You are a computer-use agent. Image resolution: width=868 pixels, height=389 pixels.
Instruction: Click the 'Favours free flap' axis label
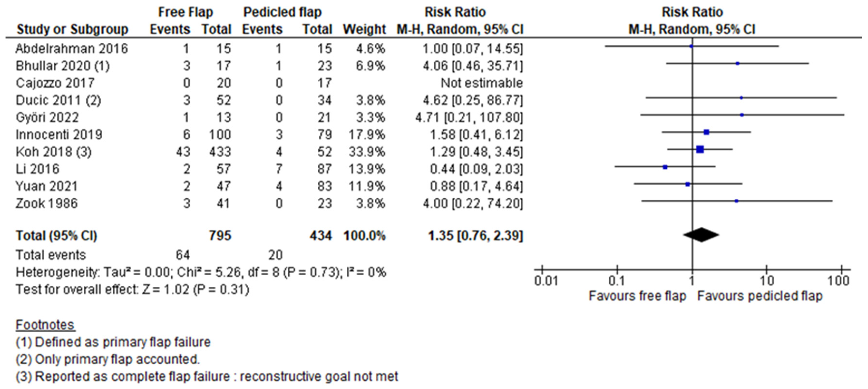pos(637,296)
